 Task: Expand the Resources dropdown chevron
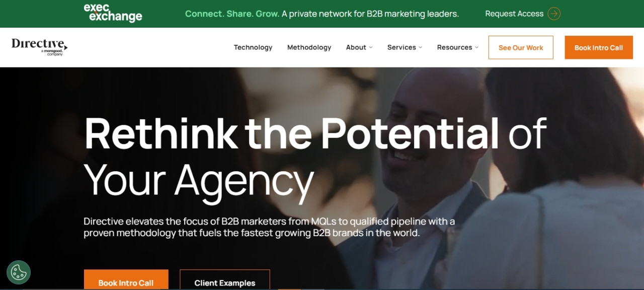point(476,47)
